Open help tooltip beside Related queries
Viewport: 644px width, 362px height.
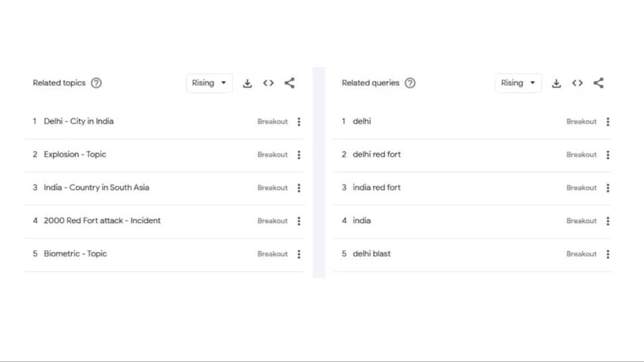410,83
